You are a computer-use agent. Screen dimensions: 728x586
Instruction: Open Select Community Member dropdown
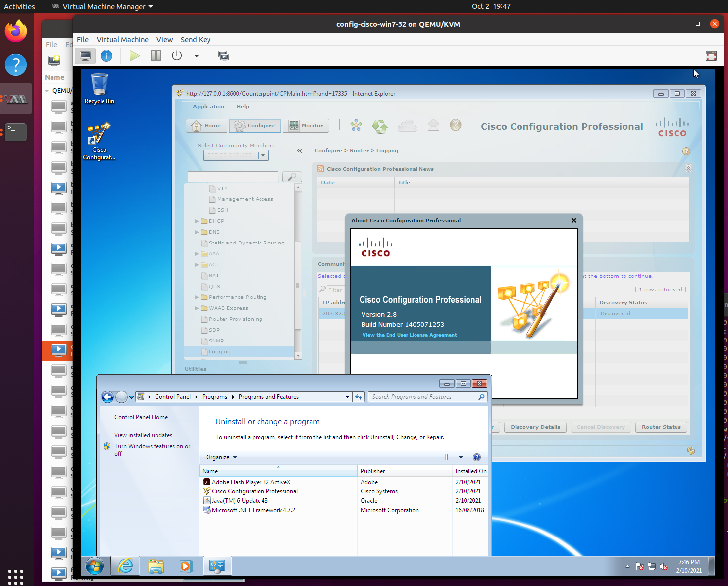click(x=263, y=155)
